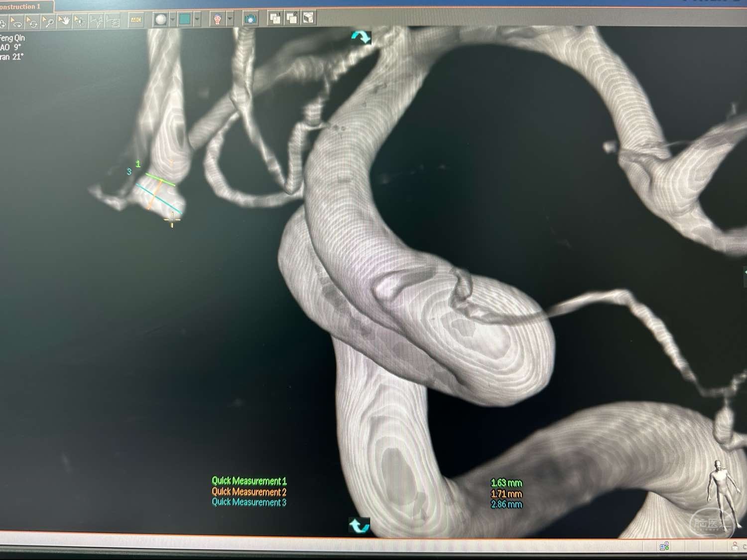
Task: Open the teal color dropdown arrow
Action: tap(197, 19)
